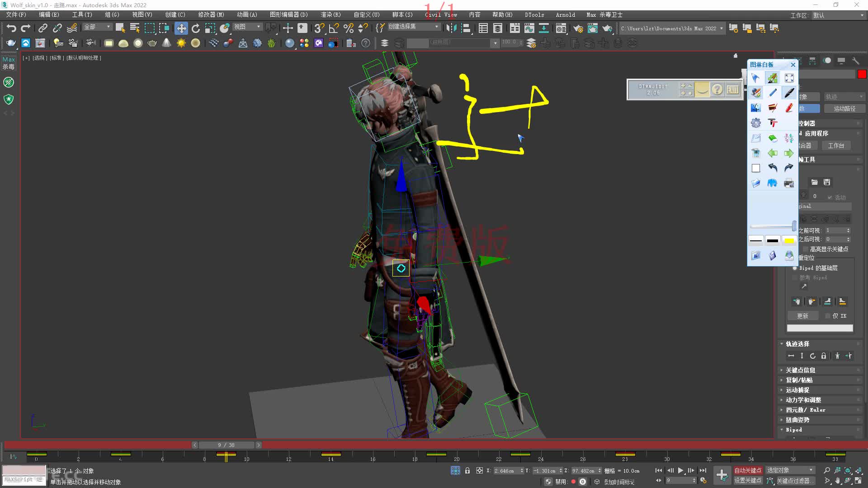Select the Biped 的基础层 radio option
Viewport: 868px width, 488px height.
795,268
